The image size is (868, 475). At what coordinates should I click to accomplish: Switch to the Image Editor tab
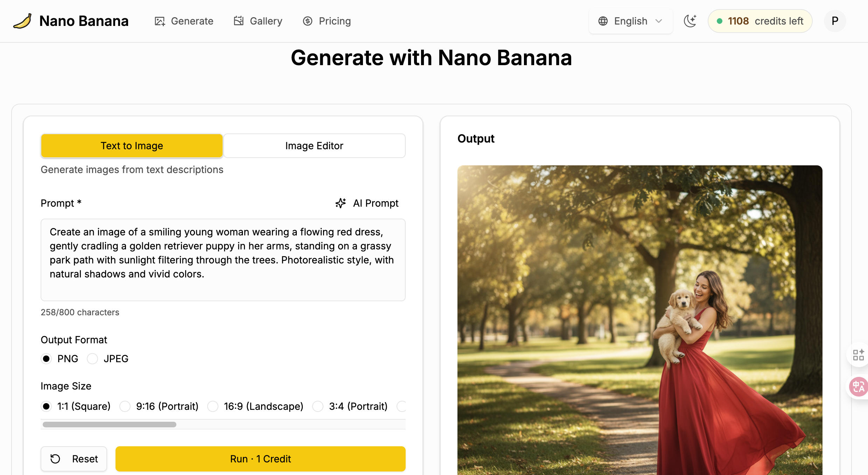click(x=314, y=146)
